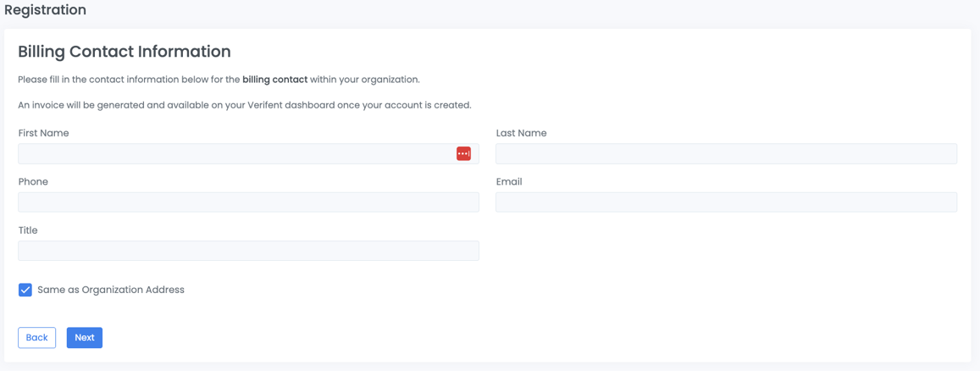Screen dimensions: 980x371
Task: Click the invoice generation notice sentence
Action: [x=244, y=106]
